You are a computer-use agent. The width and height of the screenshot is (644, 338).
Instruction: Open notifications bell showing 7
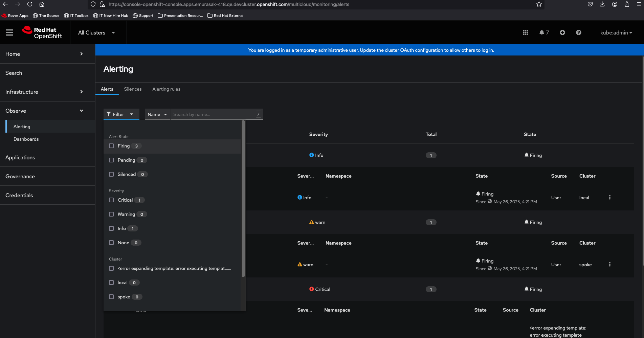[x=544, y=32]
